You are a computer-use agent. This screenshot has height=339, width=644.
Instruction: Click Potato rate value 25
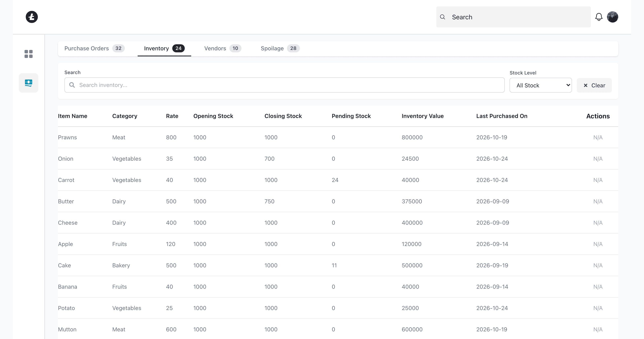click(x=169, y=308)
